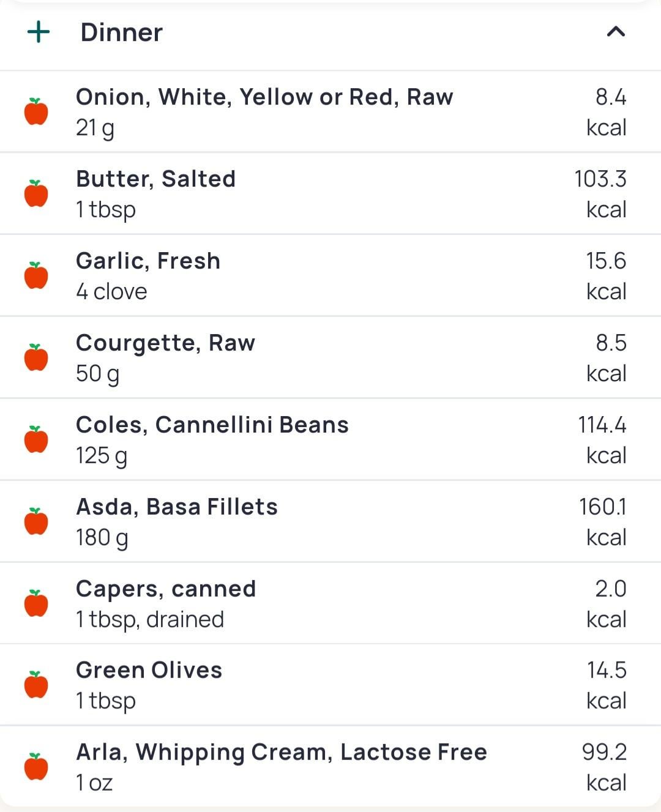
Task: Tap the apple icon beside Arla Whipping Cream
Action: point(36,767)
